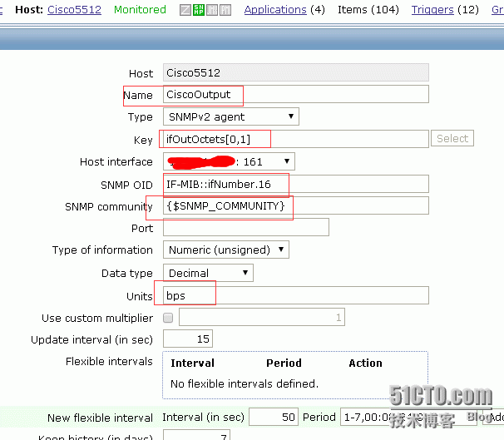
Task: Click the SNMP OID input field
Action: (x=296, y=184)
